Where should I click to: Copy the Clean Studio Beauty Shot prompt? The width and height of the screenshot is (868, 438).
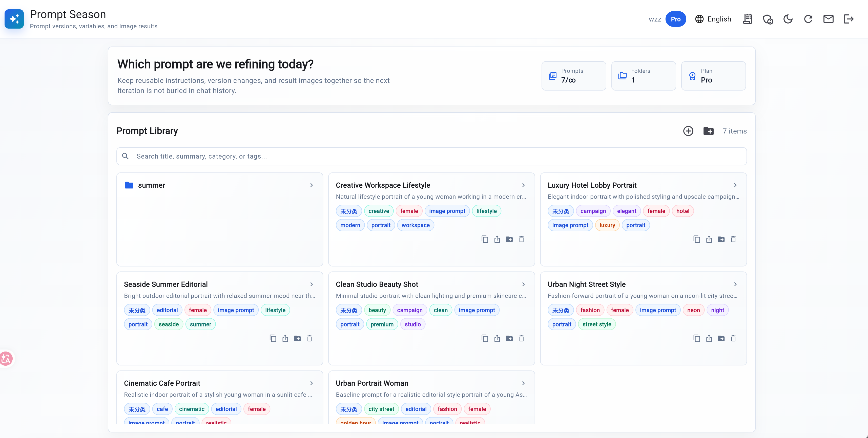click(x=485, y=338)
